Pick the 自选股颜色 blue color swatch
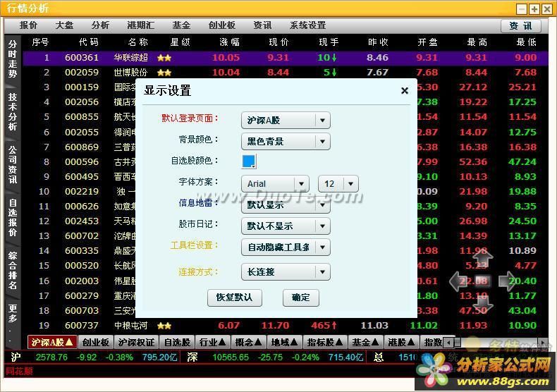Viewport: 557px width, 392px height. [249, 161]
